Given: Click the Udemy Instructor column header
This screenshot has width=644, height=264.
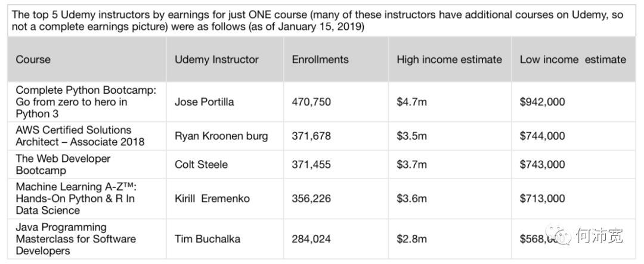Looking at the screenshot, I should click(x=216, y=60).
